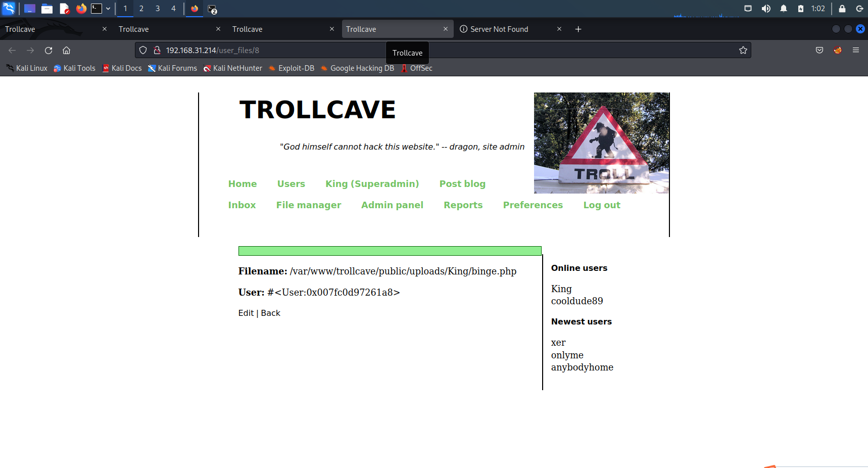Click the browser extension icon in toolbar

(838, 50)
